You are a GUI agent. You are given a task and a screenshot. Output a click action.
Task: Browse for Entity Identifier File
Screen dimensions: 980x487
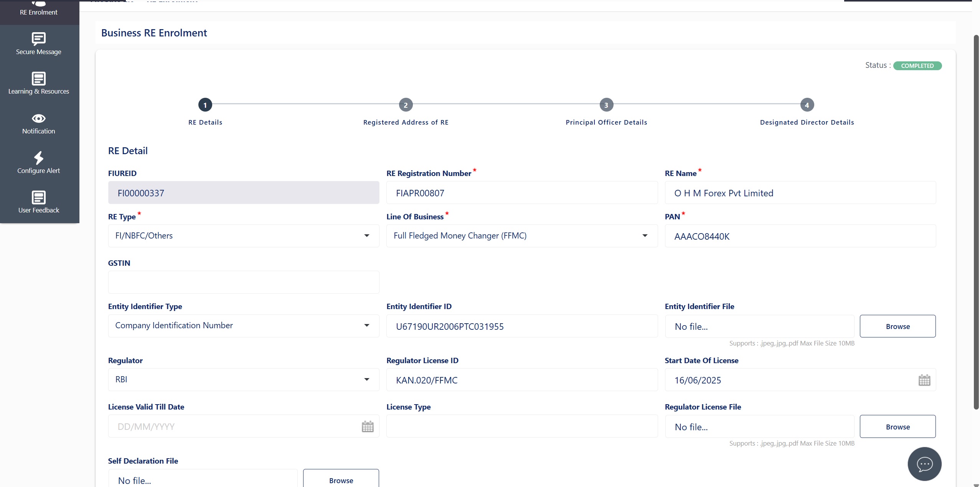[x=898, y=326]
